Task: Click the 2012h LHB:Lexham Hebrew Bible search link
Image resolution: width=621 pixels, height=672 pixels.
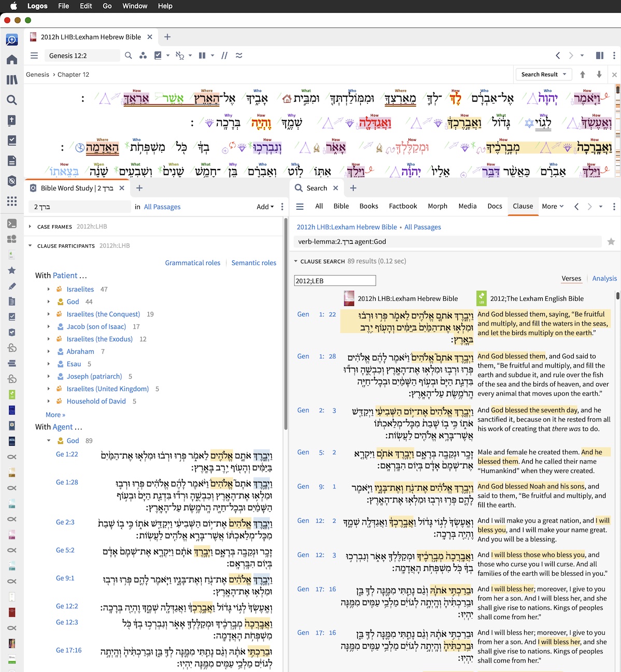Action: tap(347, 227)
